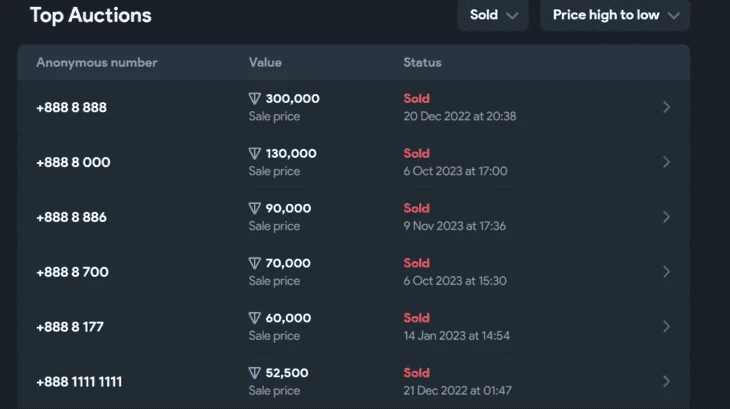Viewport: 730px width, 409px height.
Task: Click the TON icon beside 300,000
Action: pyautogui.click(x=254, y=99)
